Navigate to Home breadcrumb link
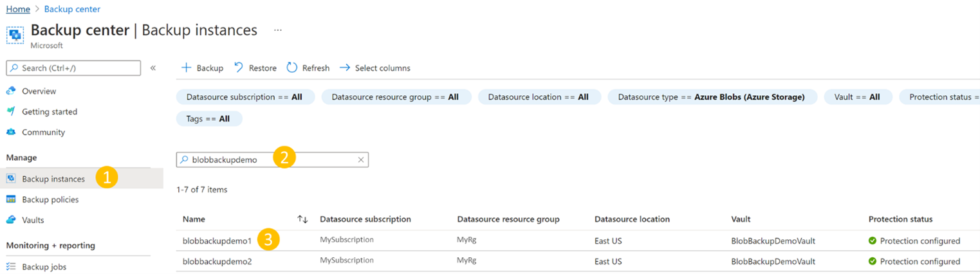The width and height of the screenshot is (980, 274). 18,9
